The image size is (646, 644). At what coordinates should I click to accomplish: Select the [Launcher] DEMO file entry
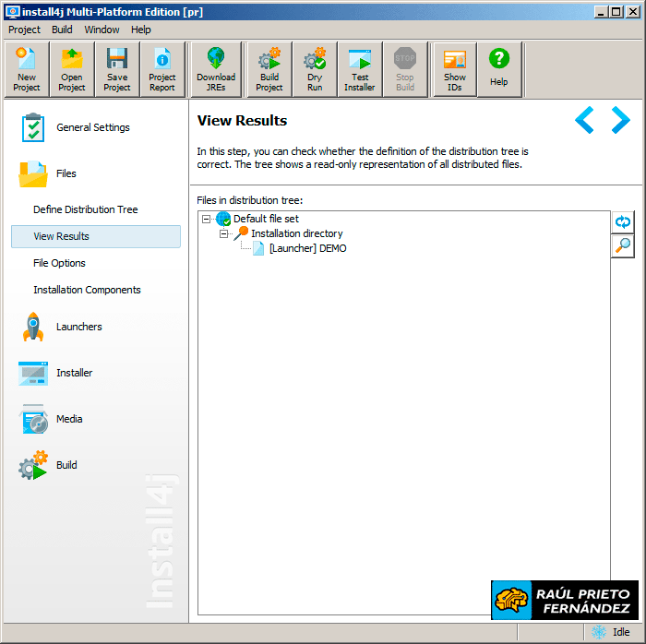coord(307,248)
